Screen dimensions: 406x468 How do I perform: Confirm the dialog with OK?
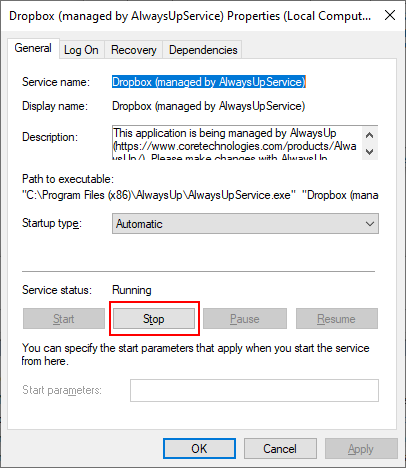199,449
